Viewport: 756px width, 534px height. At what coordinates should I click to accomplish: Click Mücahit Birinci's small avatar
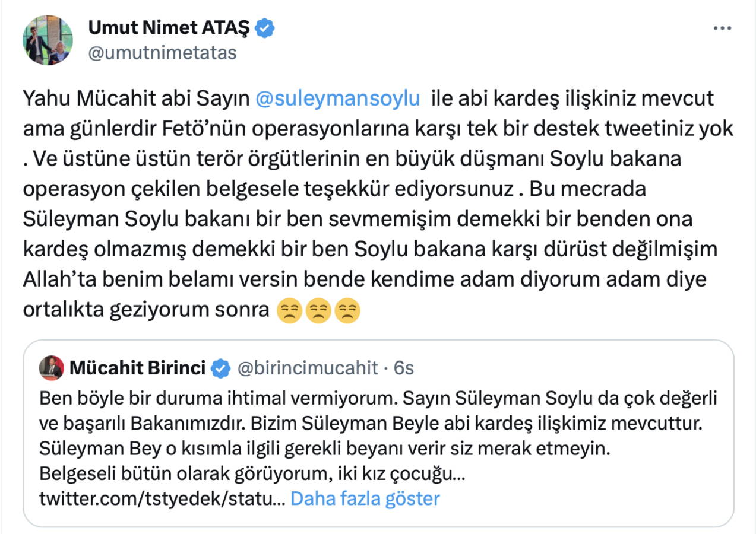point(51,368)
